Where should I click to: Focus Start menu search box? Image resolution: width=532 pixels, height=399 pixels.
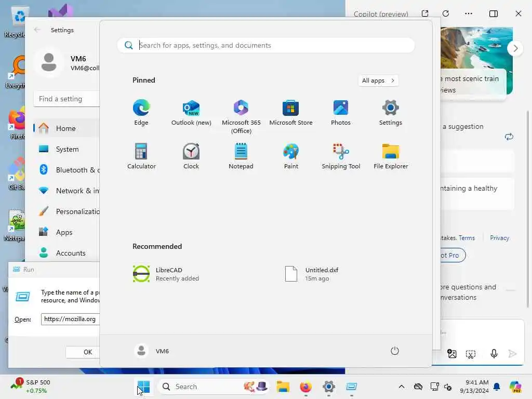(266, 45)
